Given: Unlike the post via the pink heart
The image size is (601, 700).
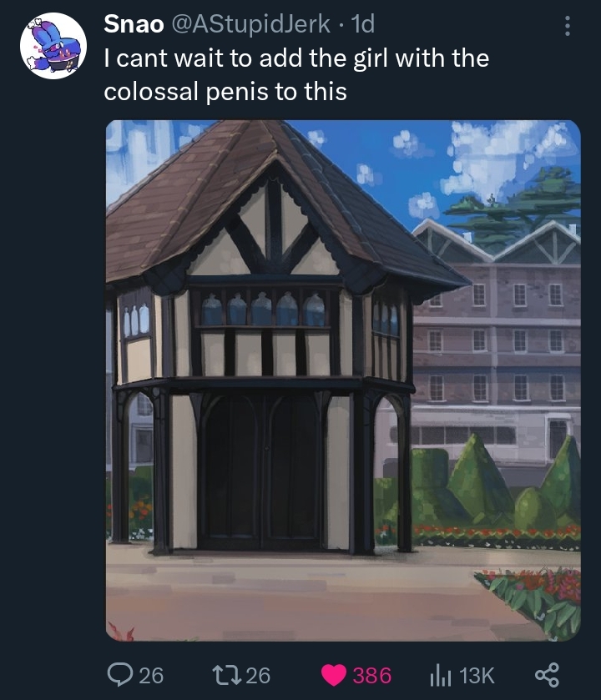Looking at the screenshot, I should click(334, 675).
